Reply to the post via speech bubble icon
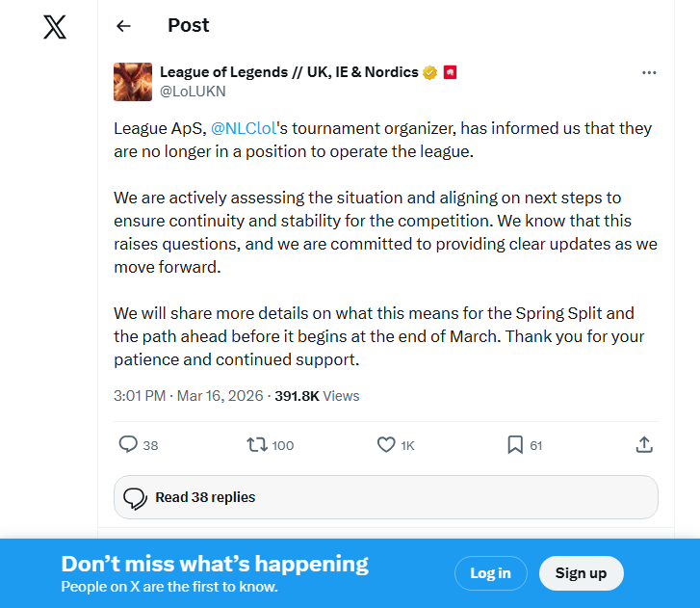Image resolution: width=700 pixels, height=608 pixels. coord(128,444)
